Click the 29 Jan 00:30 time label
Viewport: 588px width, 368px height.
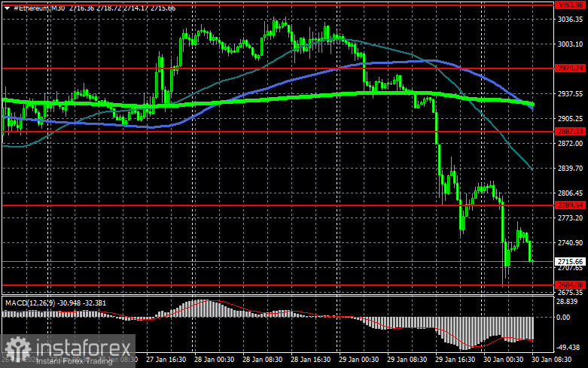(359, 360)
